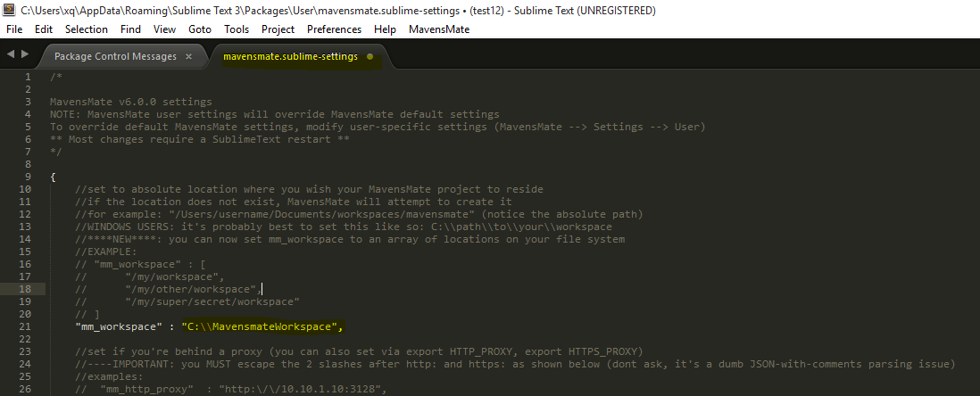Open the File menu
Viewport: 980px width, 396px height.
(x=13, y=29)
